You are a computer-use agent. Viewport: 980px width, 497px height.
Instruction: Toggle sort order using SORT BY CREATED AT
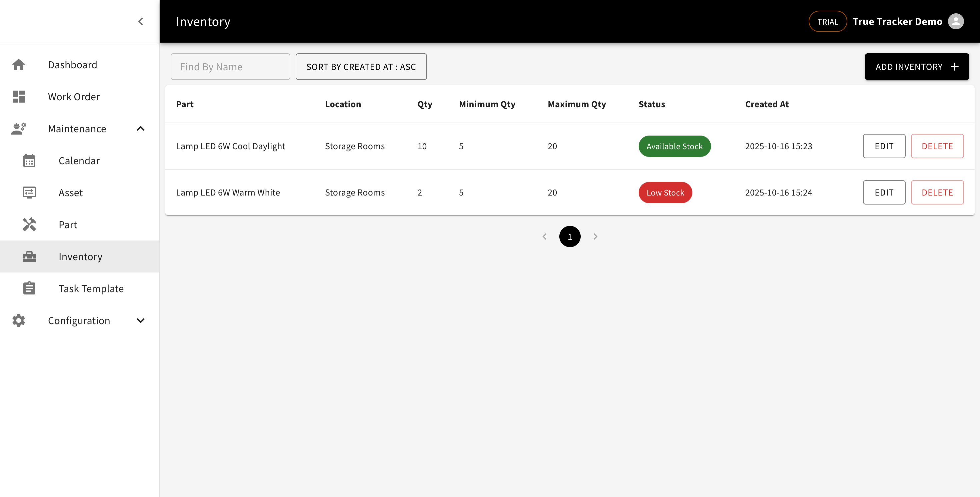(361, 67)
